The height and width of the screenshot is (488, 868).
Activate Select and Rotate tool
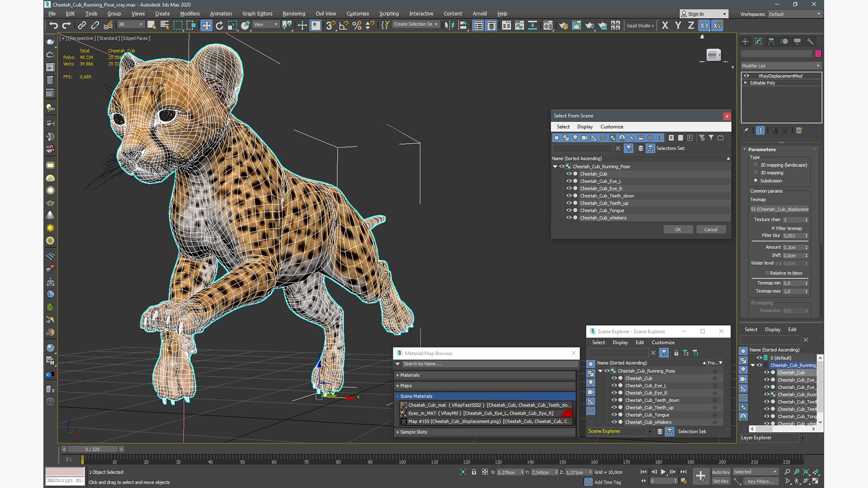coord(219,25)
